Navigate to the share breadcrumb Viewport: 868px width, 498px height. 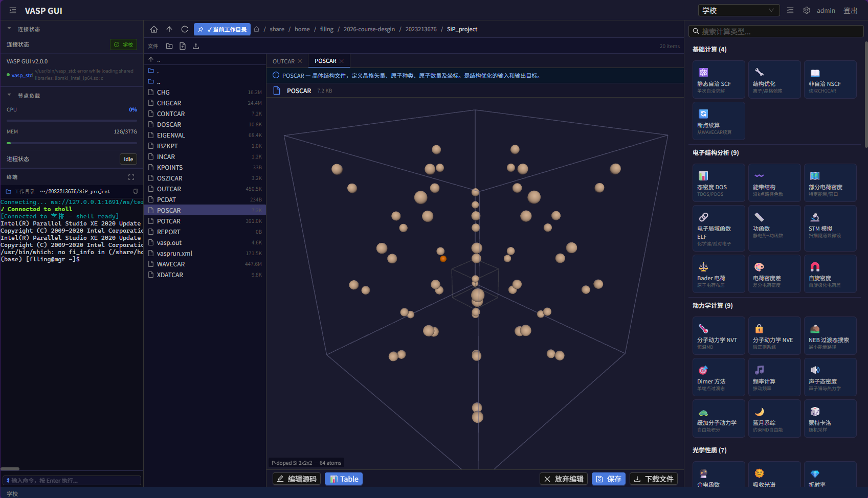click(x=277, y=29)
